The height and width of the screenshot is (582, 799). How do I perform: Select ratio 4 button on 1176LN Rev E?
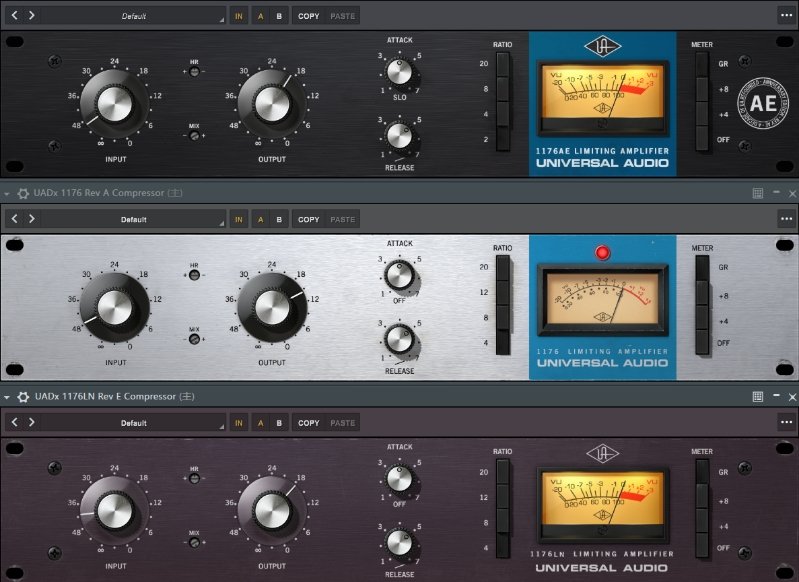pos(502,547)
